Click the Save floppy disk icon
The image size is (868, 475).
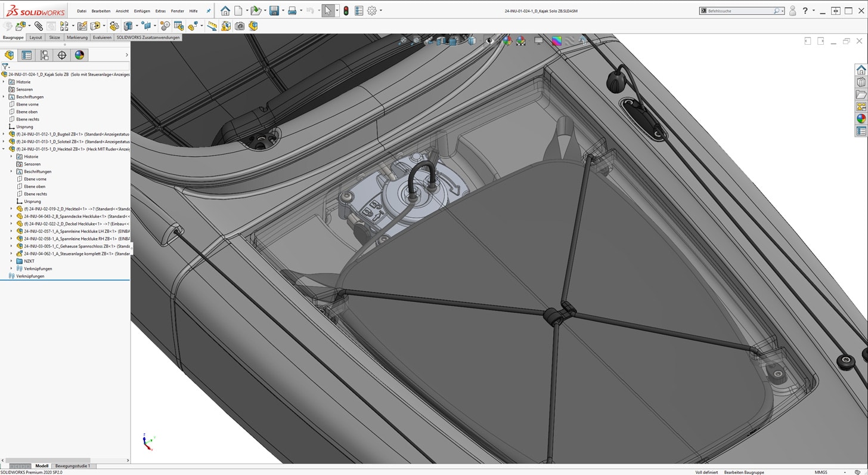(x=274, y=11)
